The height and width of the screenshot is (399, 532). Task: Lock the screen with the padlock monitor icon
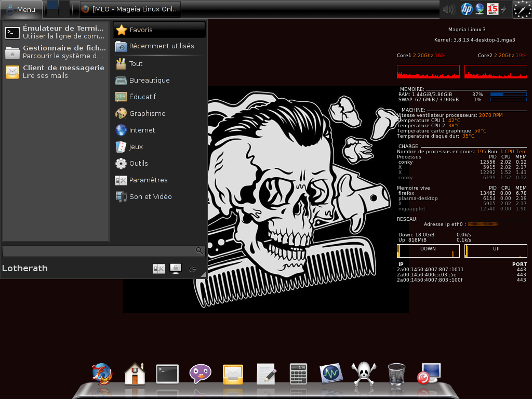[x=176, y=269]
